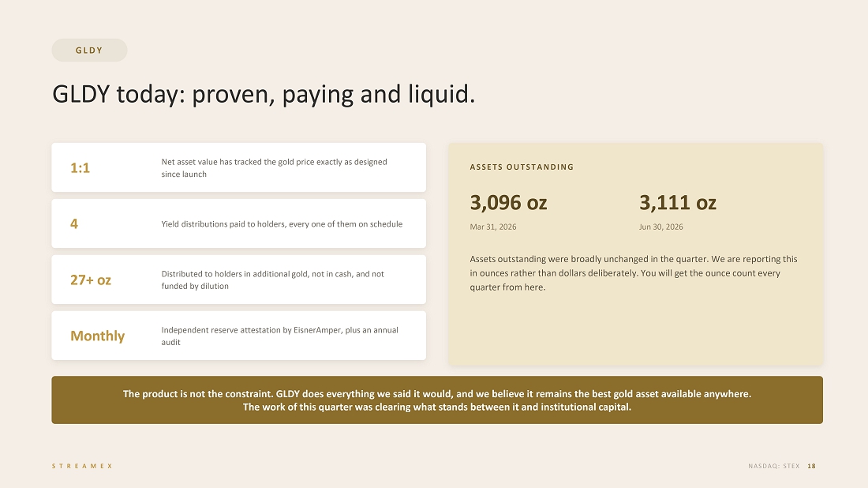The image size is (868, 488).
Task: Click the GLDY pill label
Action: point(89,51)
